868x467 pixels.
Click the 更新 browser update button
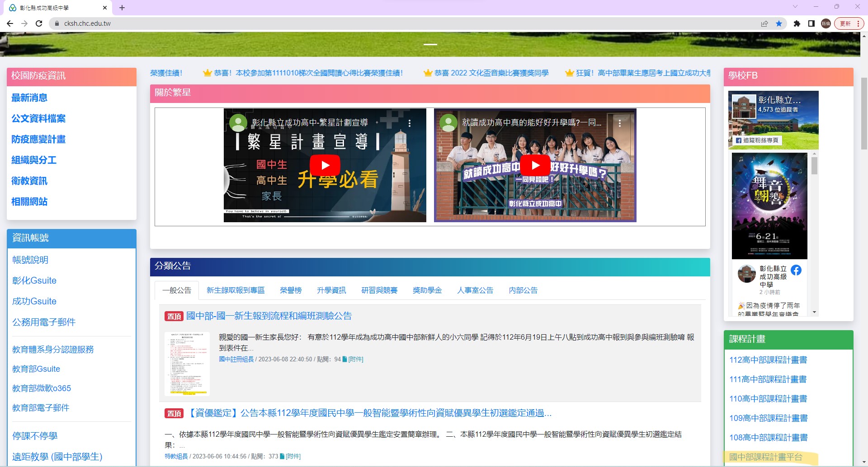tap(849, 23)
